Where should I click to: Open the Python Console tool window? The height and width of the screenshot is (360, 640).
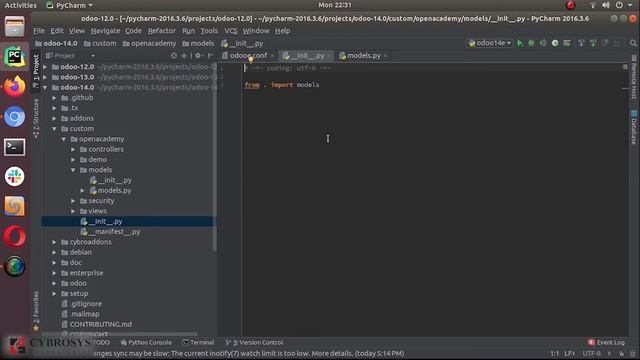pos(146,342)
